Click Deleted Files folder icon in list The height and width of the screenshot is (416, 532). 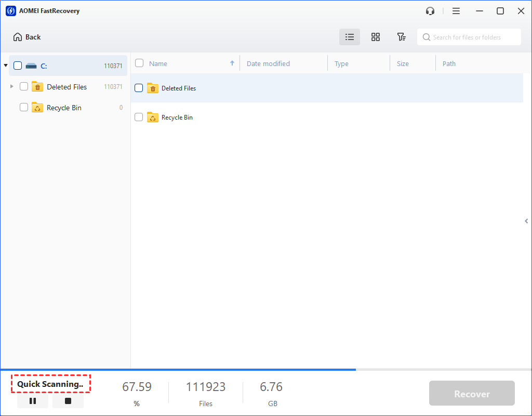153,88
